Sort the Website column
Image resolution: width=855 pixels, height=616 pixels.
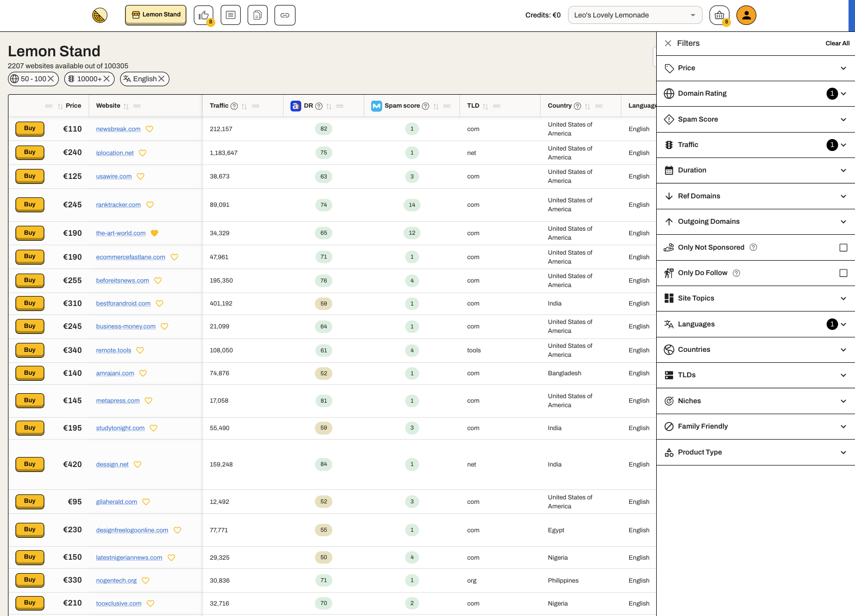tap(126, 106)
